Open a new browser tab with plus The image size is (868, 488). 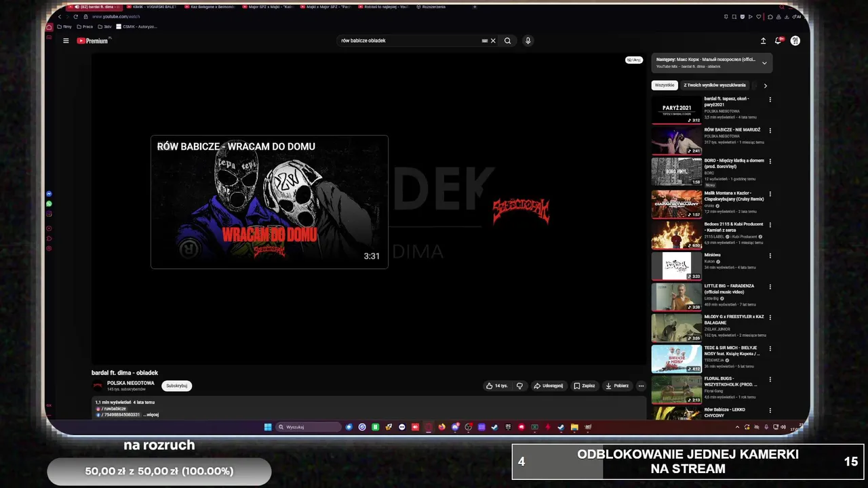click(474, 7)
